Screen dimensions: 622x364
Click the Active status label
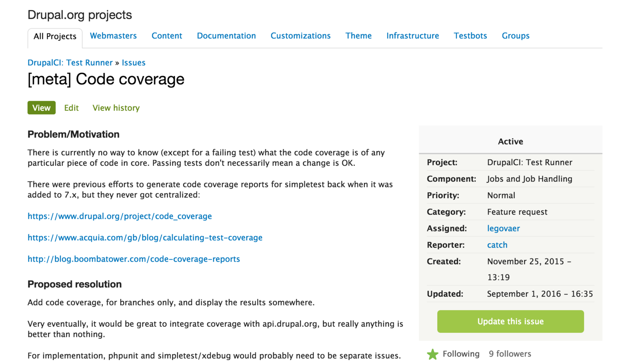point(510,142)
